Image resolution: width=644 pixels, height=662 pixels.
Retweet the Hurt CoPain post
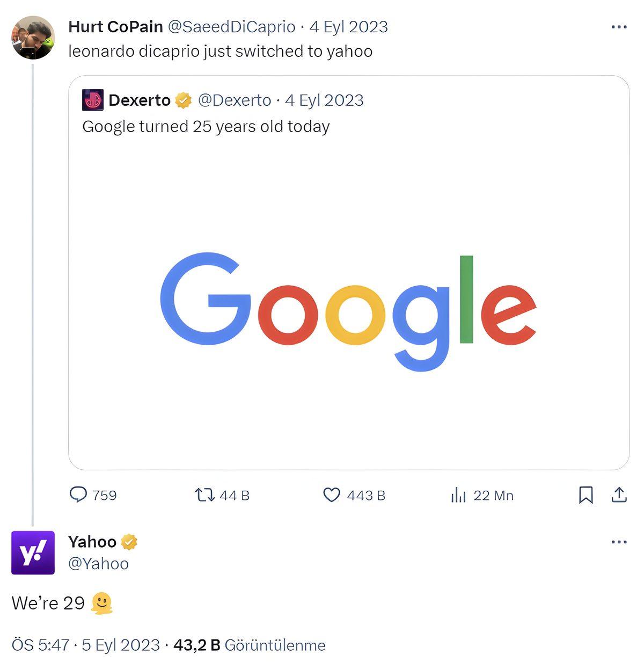pyautogui.click(x=204, y=494)
